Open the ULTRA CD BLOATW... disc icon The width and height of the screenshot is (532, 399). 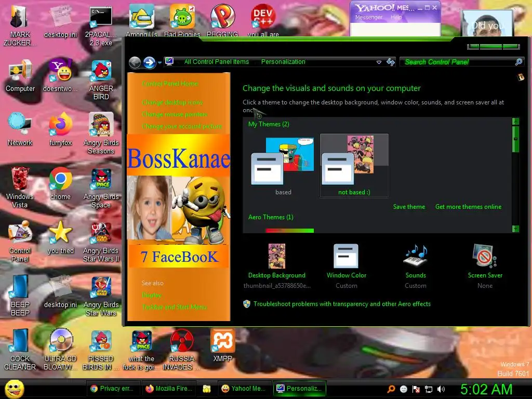click(x=60, y=350)
